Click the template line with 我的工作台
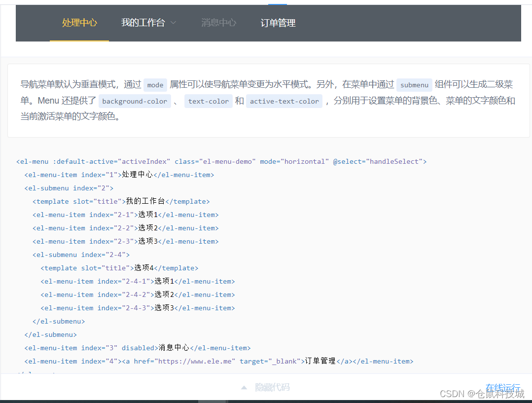Viewport: 532px width, 403px height. point(121,201)
